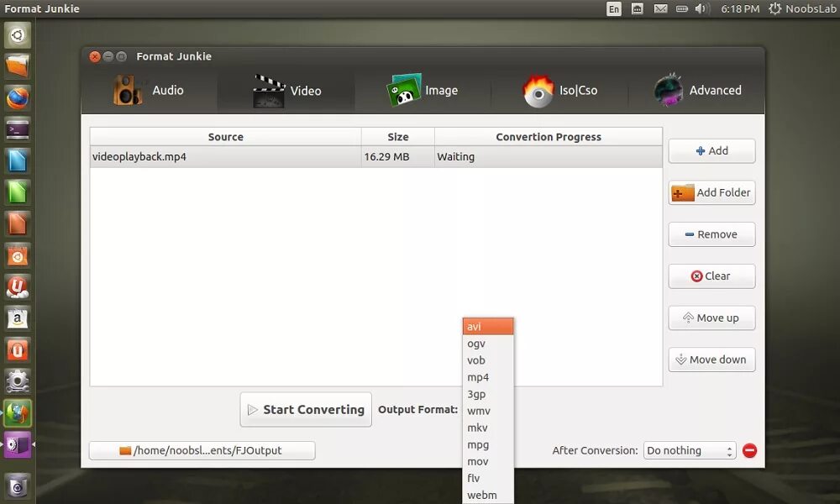Open LibreOffice Writer from launcher
The image size is (840, 504).
tap(18, 161)
